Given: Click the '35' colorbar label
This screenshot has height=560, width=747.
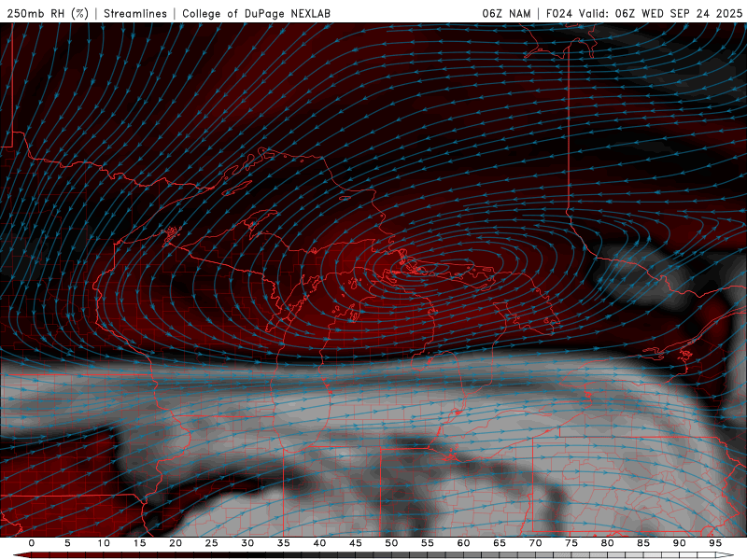Looking at the screenshot, I should 284,543.
